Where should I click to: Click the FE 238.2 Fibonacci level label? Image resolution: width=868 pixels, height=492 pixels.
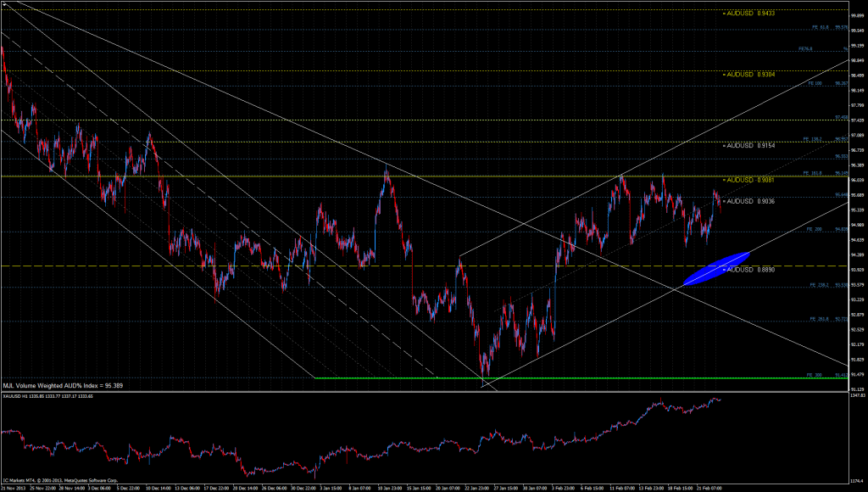pos(820,285)
